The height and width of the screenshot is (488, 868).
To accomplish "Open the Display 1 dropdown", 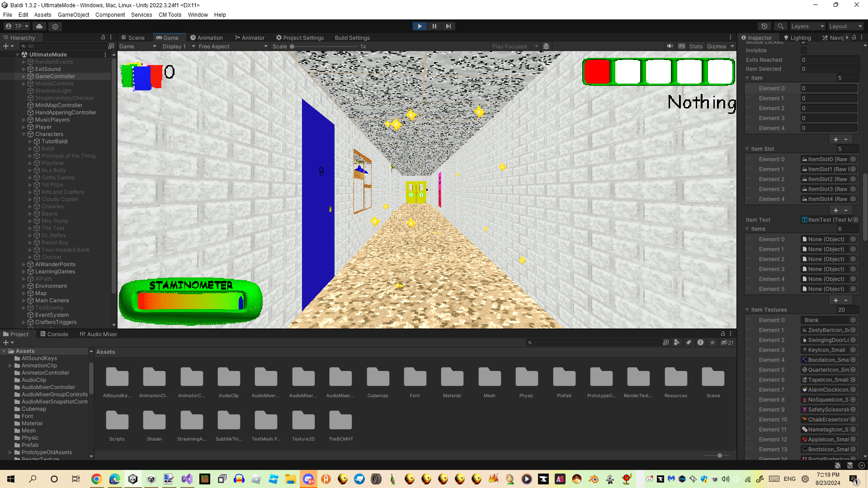I will (178, 46).
